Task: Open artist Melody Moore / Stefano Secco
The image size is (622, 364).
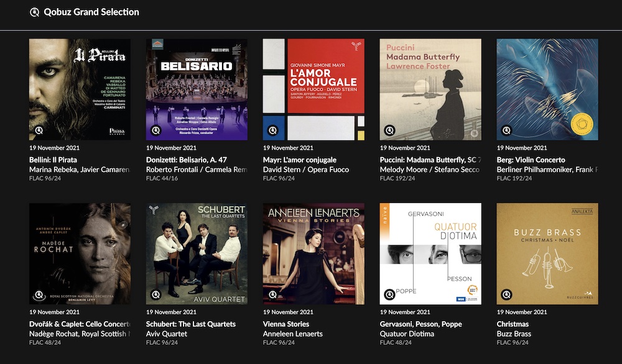Action: (430, 170)
